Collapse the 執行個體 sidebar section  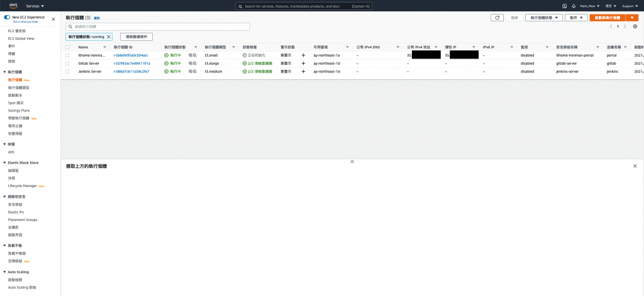click(4, 72)
